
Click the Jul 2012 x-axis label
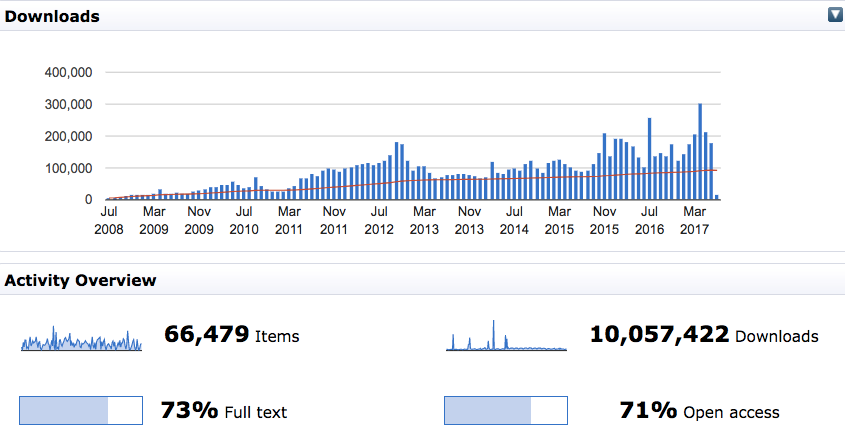coord(380,220)
